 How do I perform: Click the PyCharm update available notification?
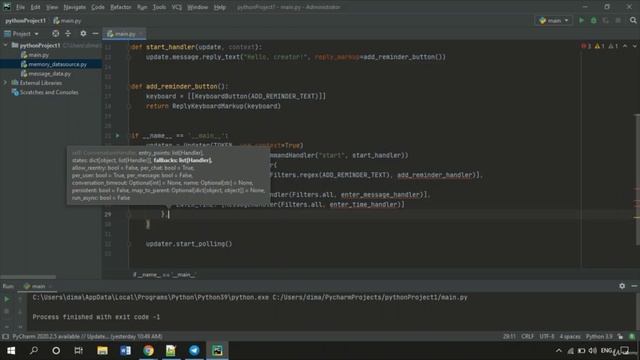tap(87, 337)
